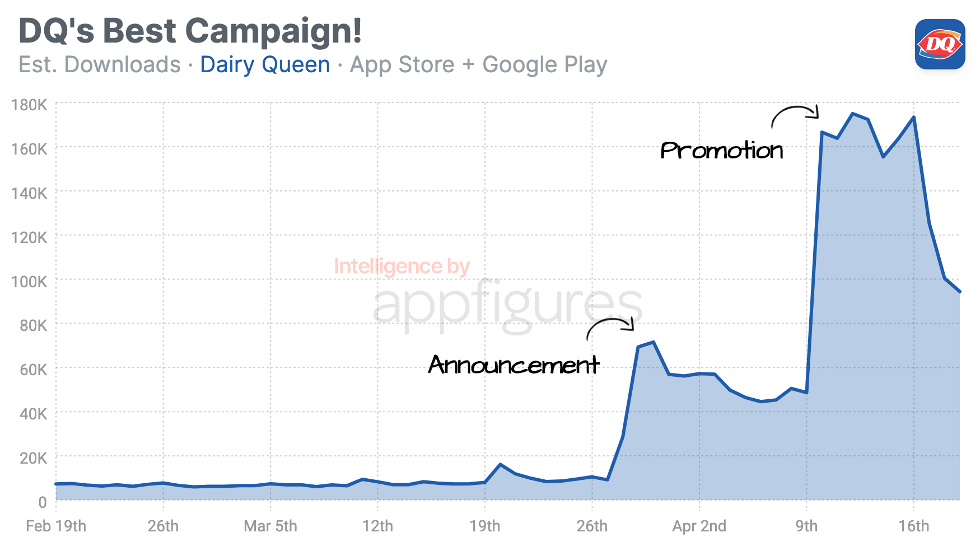Click the Announcement annotation label
980x551 pixels.
pos(514,365)
